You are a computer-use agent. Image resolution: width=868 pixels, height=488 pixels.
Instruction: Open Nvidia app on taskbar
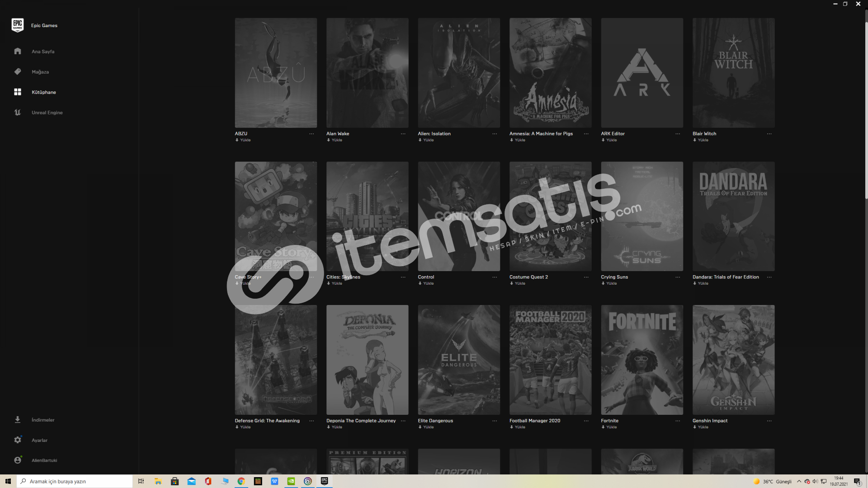[291, 481]
